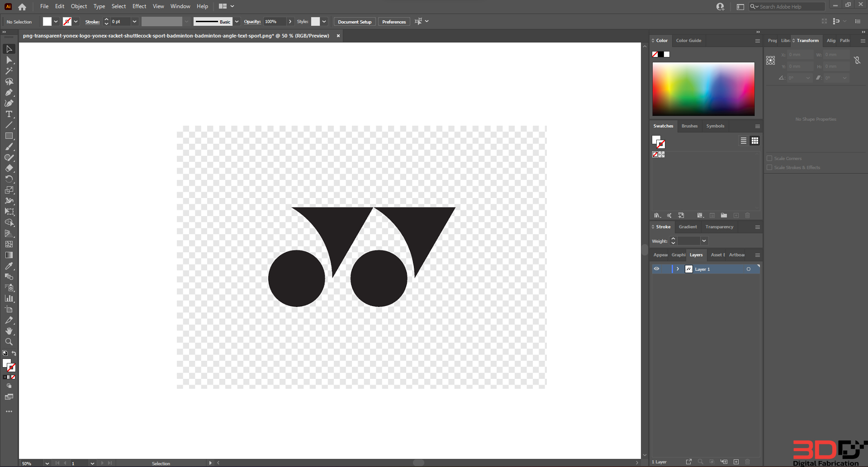Select the Rectangle tool
Screen dimensions: 868x467
(x=9, y=136)
